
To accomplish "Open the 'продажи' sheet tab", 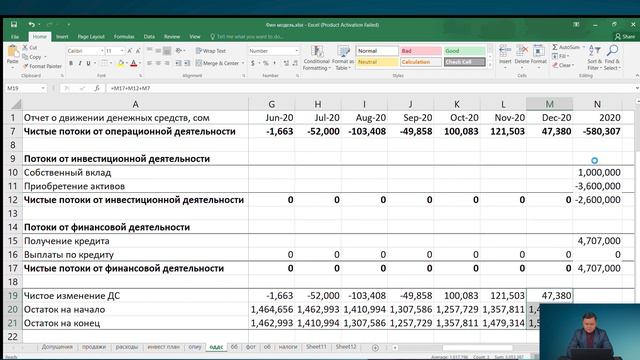I will (93, 347).
